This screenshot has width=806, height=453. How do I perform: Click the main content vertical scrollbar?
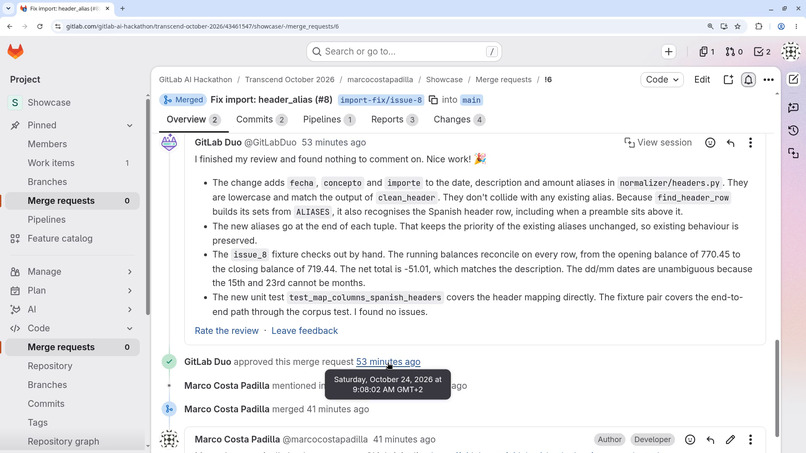click(x=776, y=386)
